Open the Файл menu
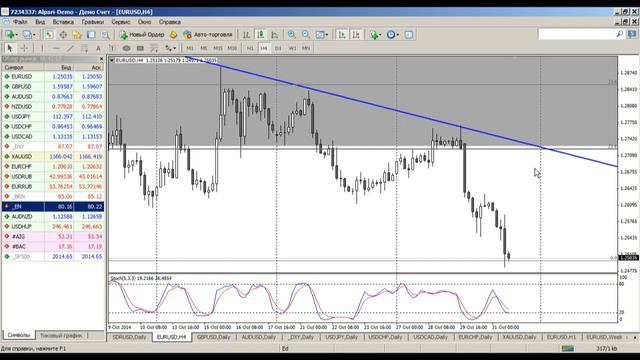 (x=20, y=22)
